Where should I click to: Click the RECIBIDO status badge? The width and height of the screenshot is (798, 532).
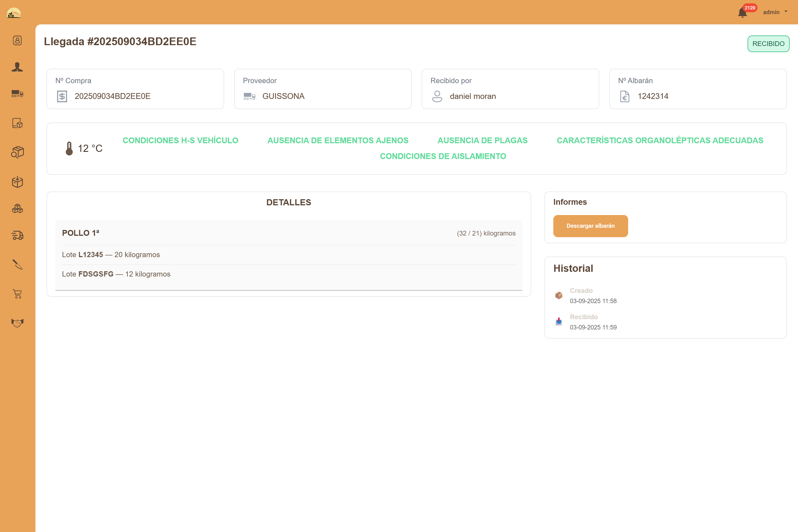(x=768, y=44)
